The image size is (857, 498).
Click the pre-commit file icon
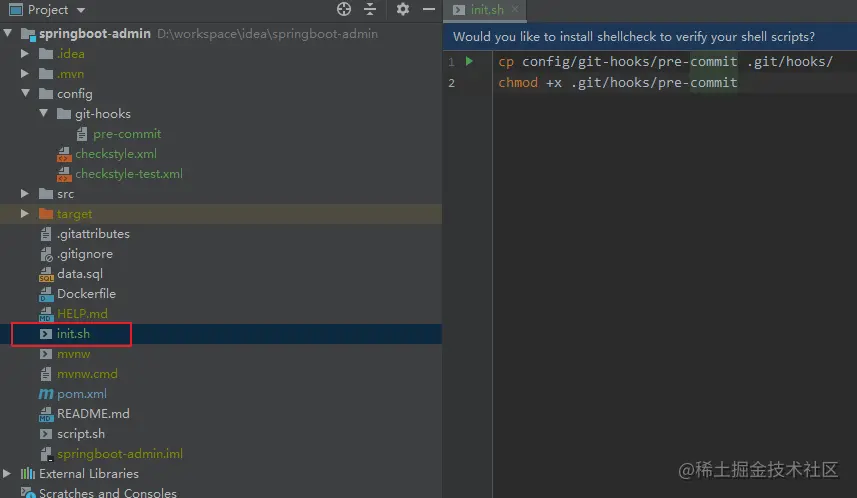coord(82,134)
